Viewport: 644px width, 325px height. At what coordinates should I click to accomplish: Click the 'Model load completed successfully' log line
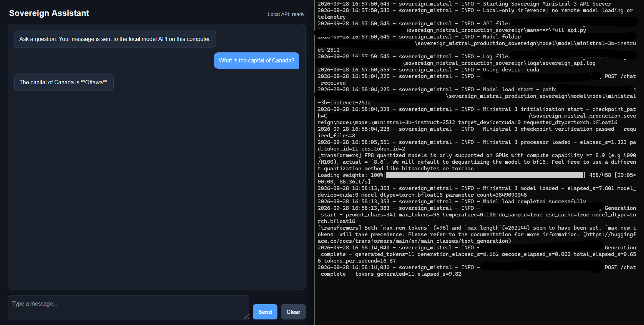pos(452,202)
